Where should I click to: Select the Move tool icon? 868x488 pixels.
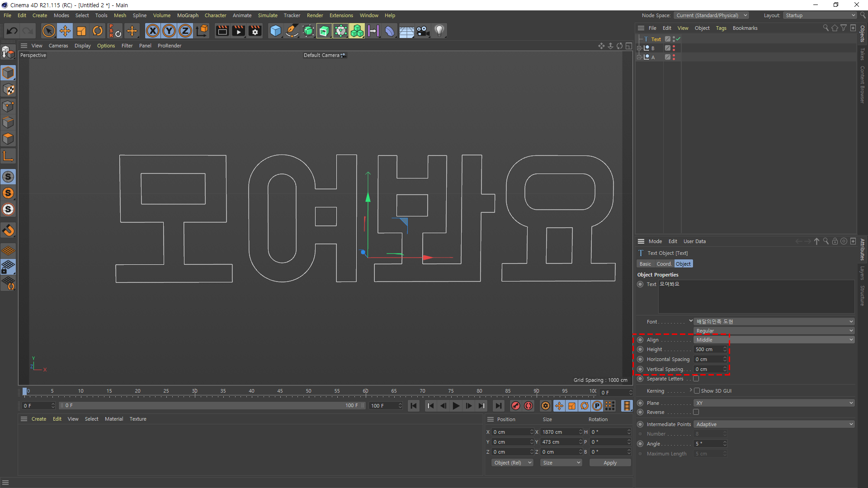pos(65,31)
